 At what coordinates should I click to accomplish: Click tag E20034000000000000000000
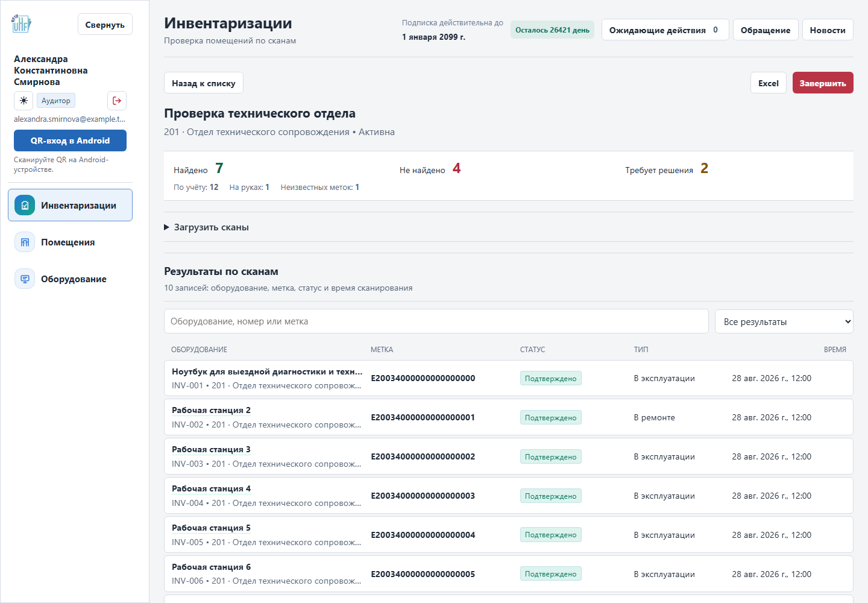[423, 378]
